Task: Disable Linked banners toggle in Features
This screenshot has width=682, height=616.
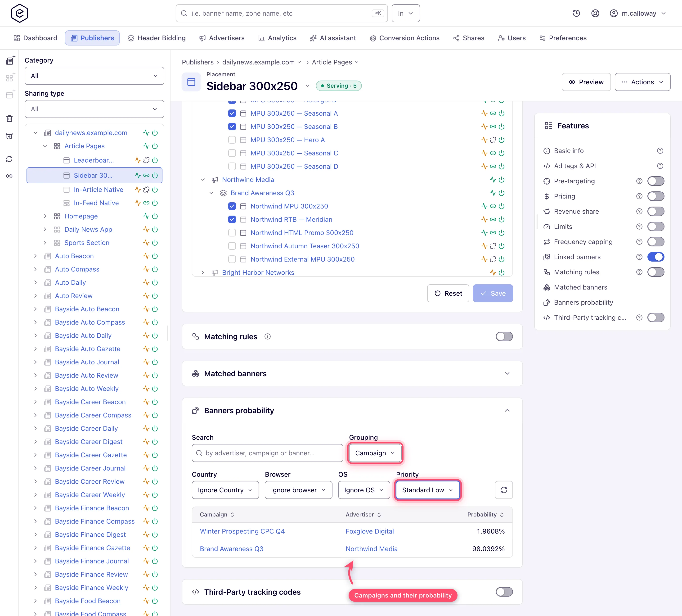Action: coord(656,257)
